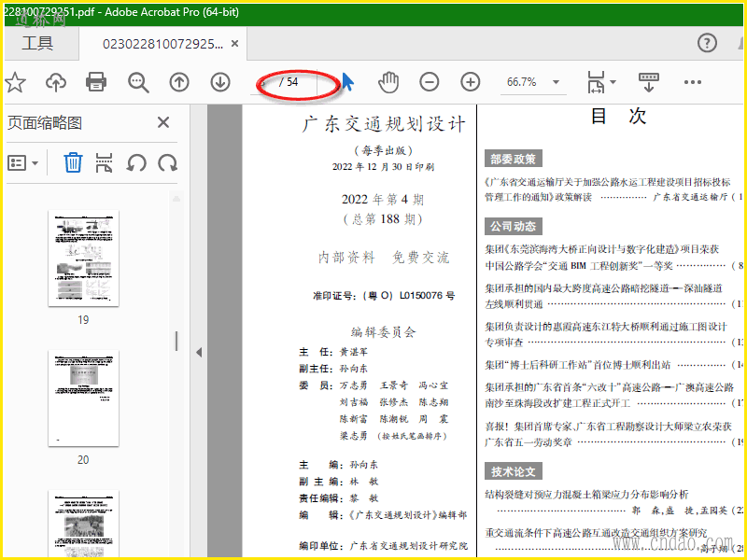The width and height of the screenshot is (747, 560).
Task: Zoom in with the plus icon
Action: coord(471,82)
